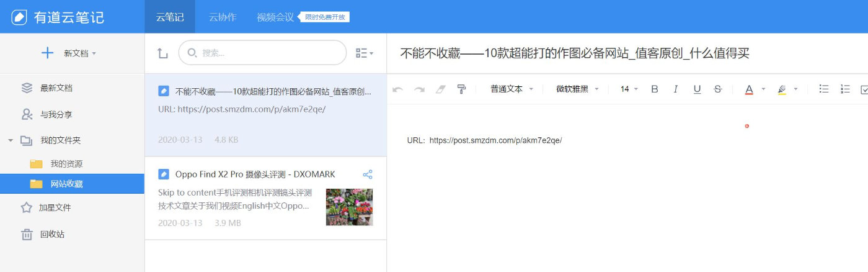Click 2020-03-13 date of Oppo note
Screen dimensions: 868x272
(x=180, y=223)
